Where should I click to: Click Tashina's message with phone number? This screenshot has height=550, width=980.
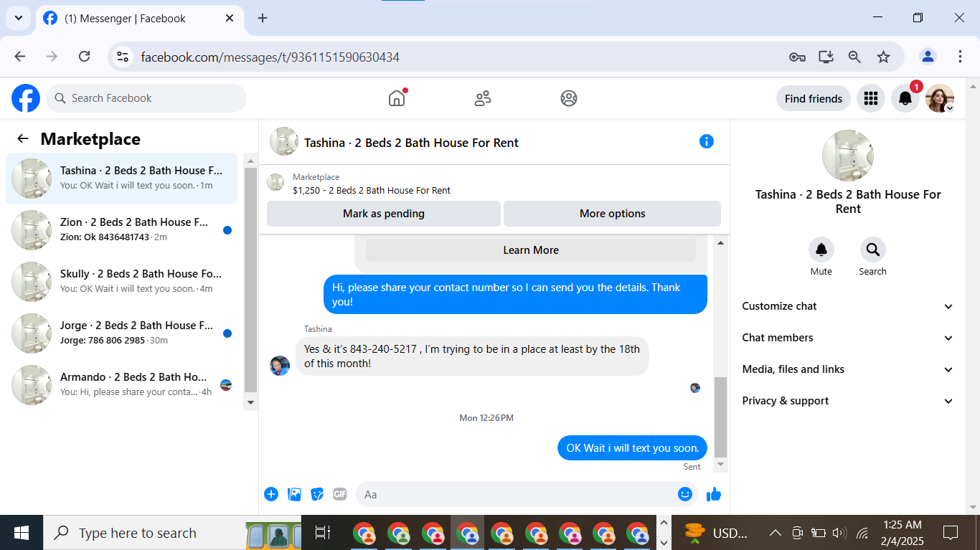click(x=472, y=356)
